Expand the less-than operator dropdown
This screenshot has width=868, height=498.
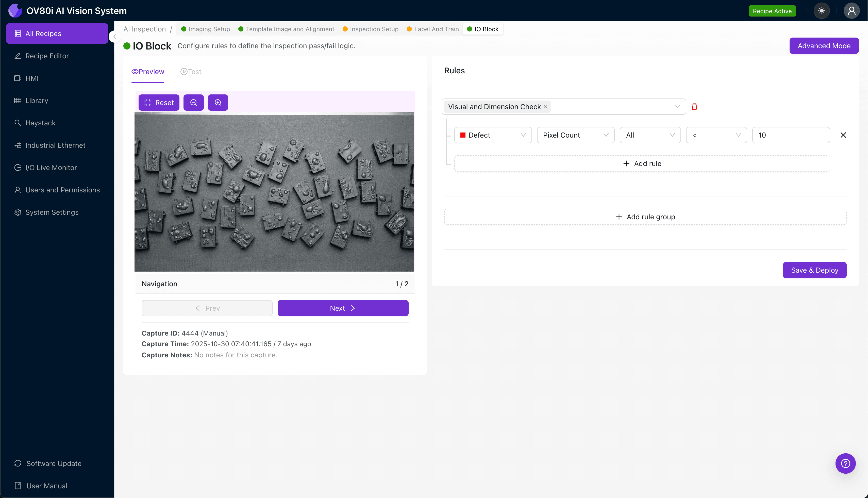[x=716, y=135]
